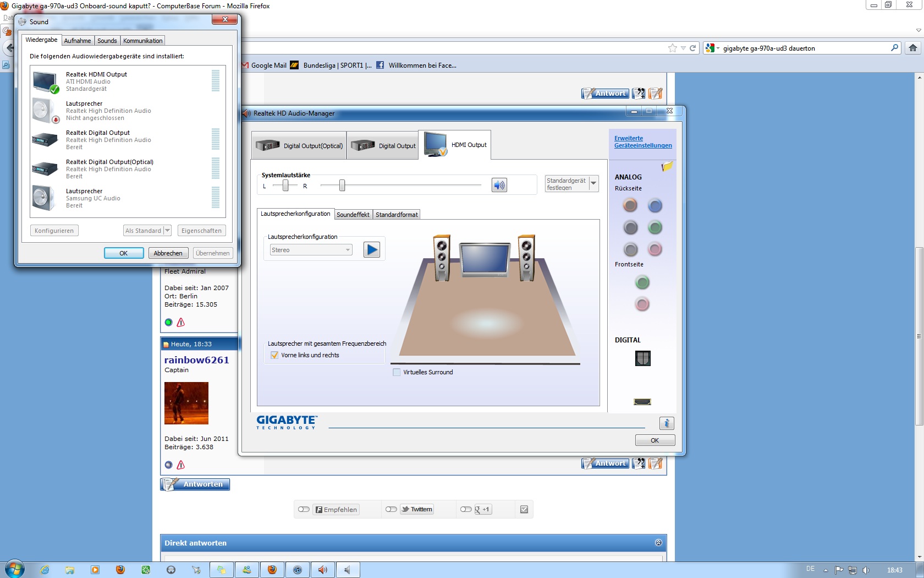Click the Antworten button below the posts
Image resolution: width=924 pixels, height=578 pixels.
(195, 484)
